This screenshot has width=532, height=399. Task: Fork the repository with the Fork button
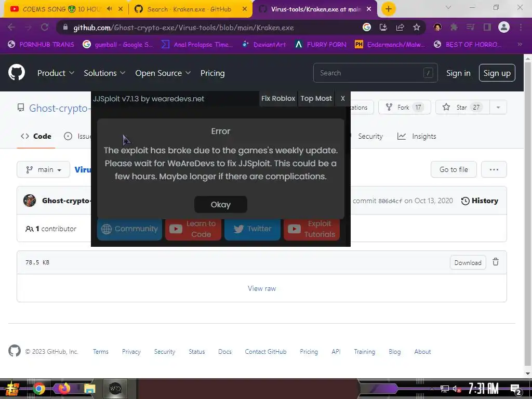click(404, 107)
